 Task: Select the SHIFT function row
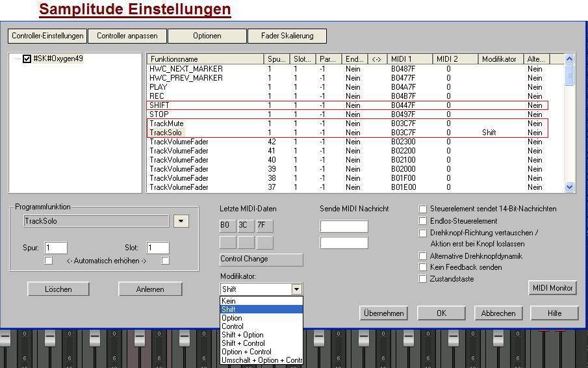click(x=355, y=105)
